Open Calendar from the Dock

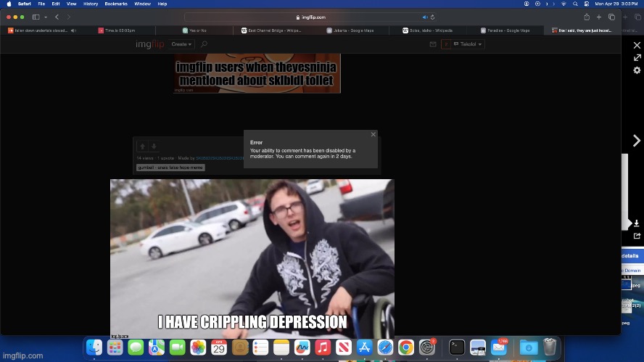pos(219,347)
